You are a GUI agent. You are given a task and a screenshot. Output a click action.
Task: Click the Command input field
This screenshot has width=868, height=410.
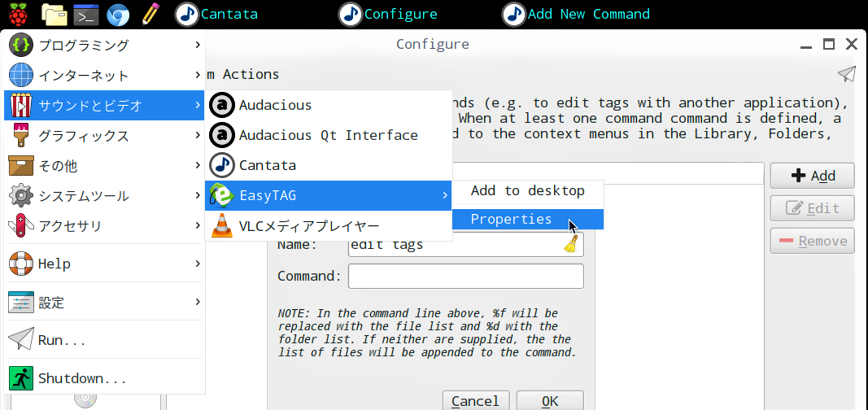coord(465,276)
